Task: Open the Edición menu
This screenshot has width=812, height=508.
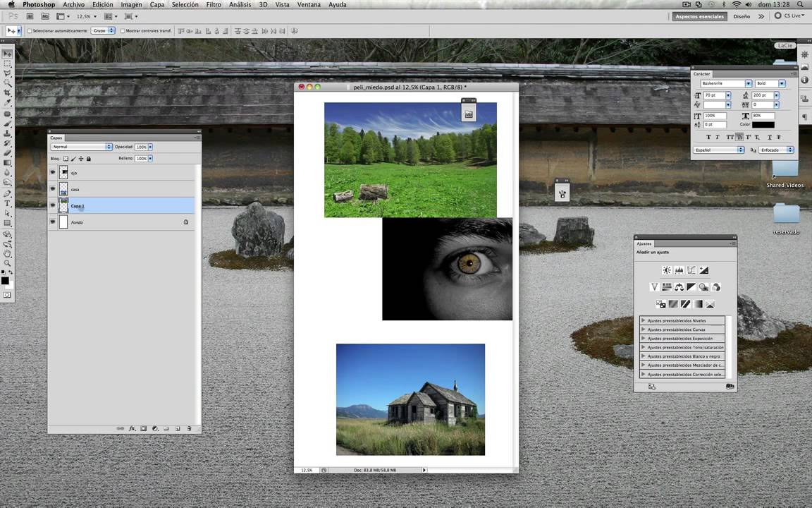Action: point(102,4)
